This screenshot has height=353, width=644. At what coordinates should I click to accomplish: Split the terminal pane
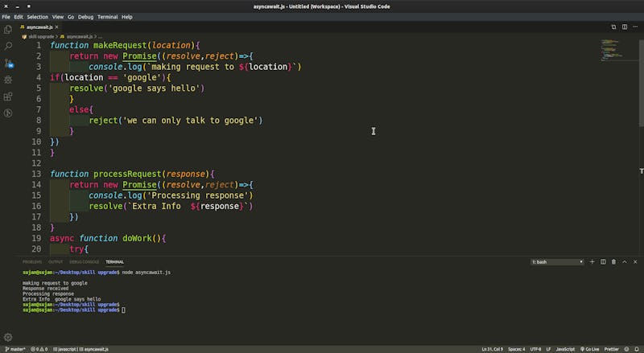[x=603, y=261]
